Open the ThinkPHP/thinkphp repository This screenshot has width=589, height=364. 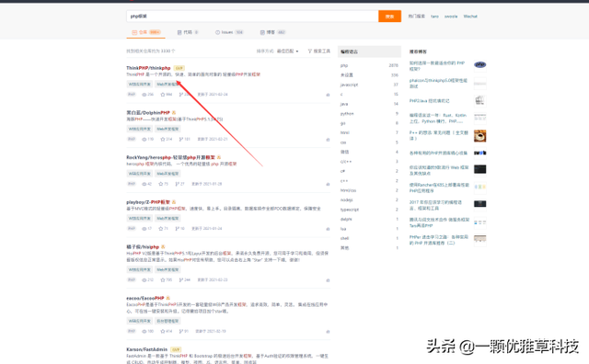(x=148, y=68)
